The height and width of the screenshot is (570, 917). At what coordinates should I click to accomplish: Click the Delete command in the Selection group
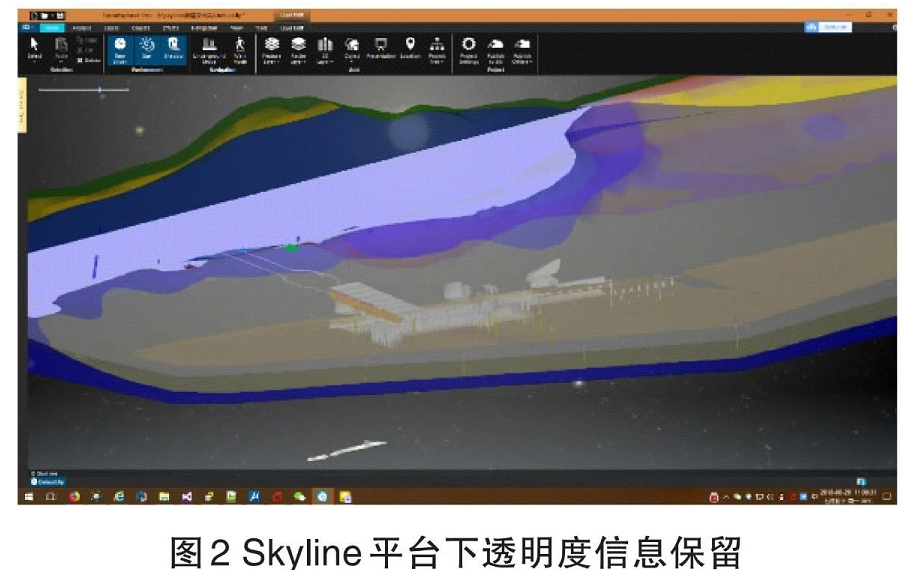coord(88,60)
